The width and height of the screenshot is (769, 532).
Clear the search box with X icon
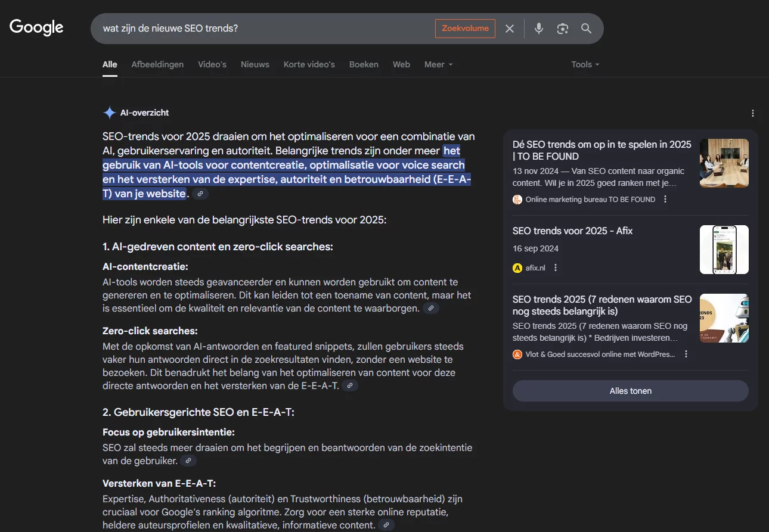coord(510,29)
